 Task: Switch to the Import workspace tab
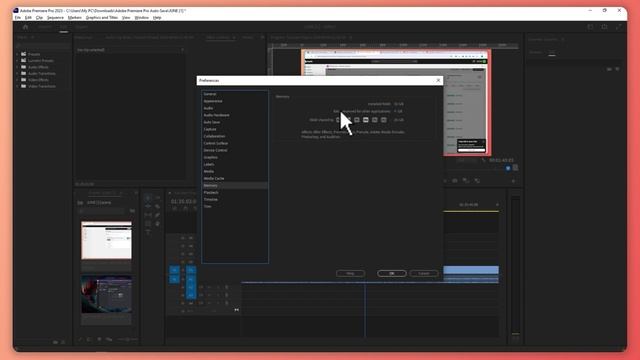coord(44,27)
